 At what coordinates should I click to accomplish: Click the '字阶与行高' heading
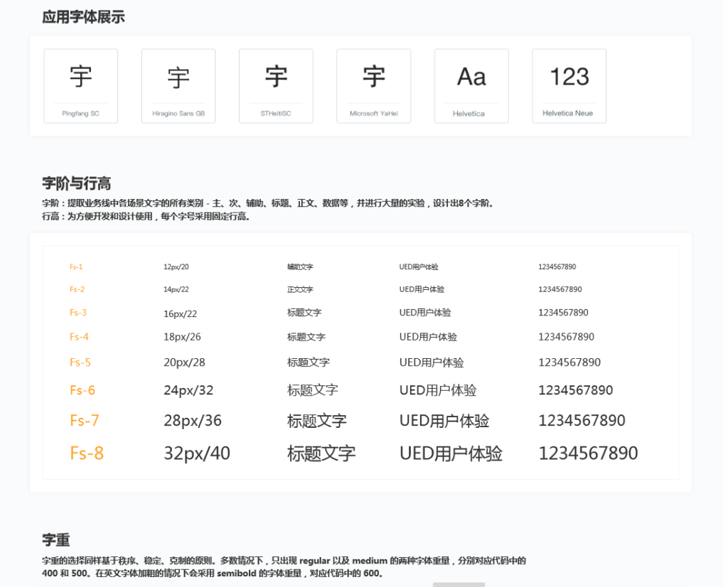click(77, 183)
